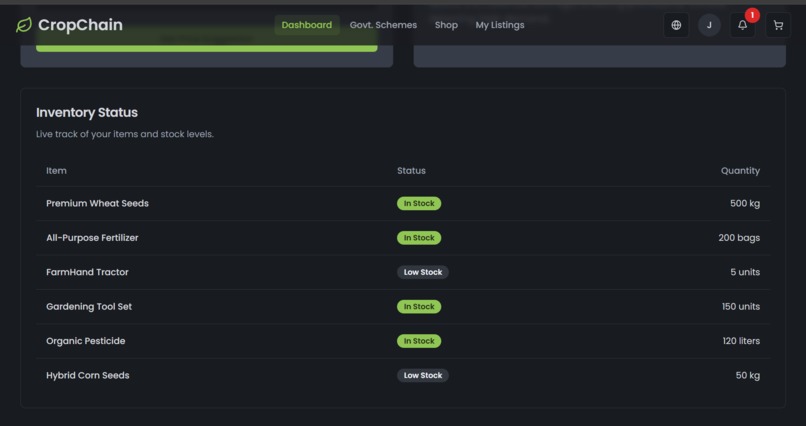This screenshot has width=806, height=426.
Task: Open the language globe icon
Action: point(676,25)
